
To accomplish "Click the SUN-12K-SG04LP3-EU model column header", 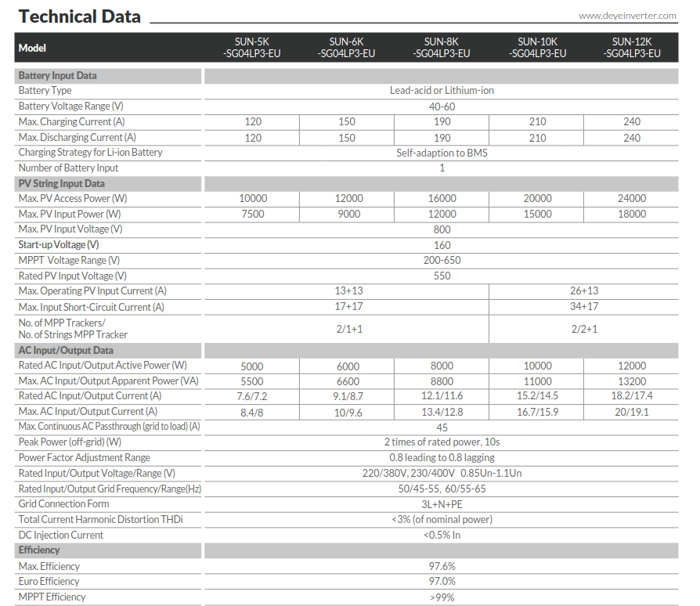I will point(632,48).
